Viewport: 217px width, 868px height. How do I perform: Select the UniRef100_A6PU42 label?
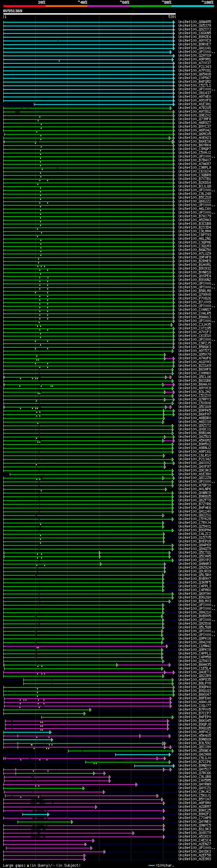195,130
